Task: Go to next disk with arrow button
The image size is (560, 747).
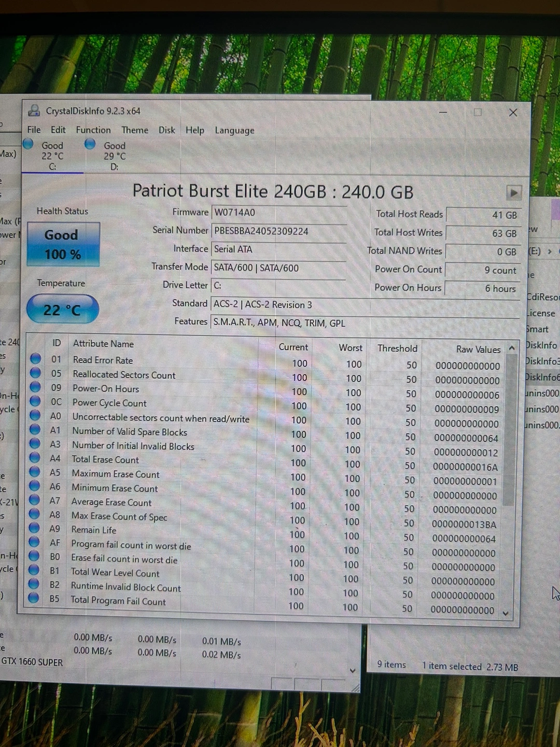Action: pos(513,192)
